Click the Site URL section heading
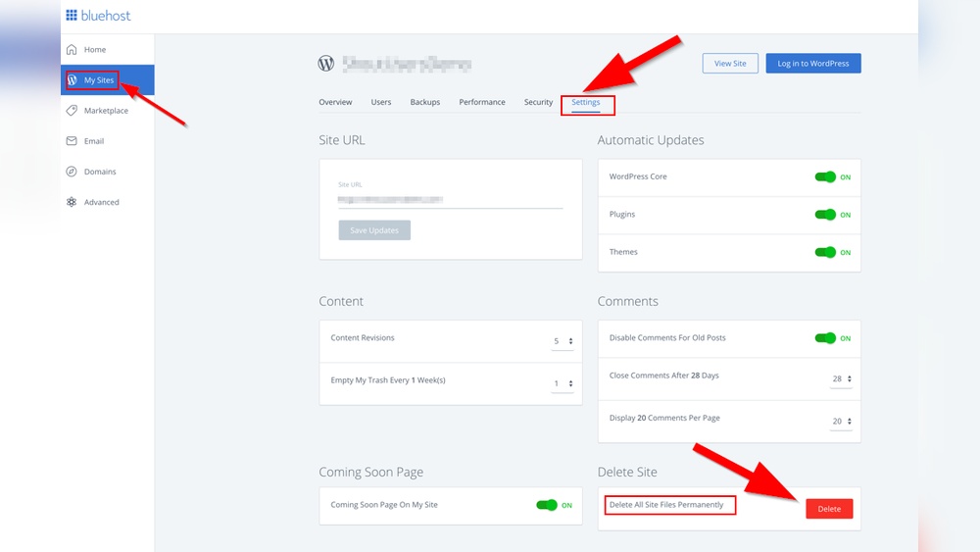 pos(342,140)
